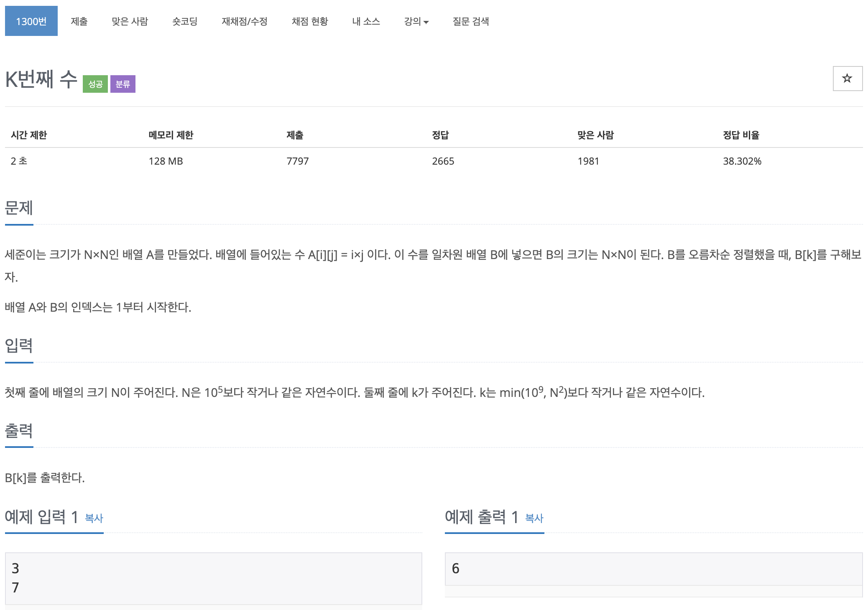Click the 출력 section heading
The width and height of the screenshot is (868, 610).
coord(19,431)
